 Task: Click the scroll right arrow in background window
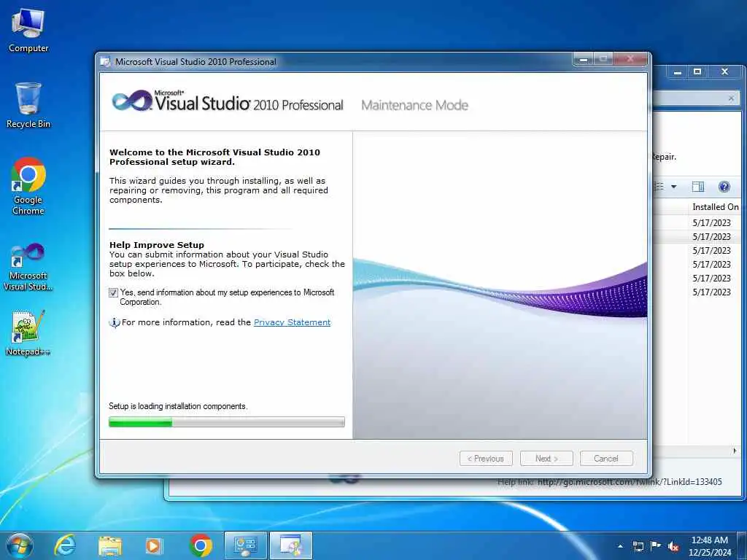735,451
